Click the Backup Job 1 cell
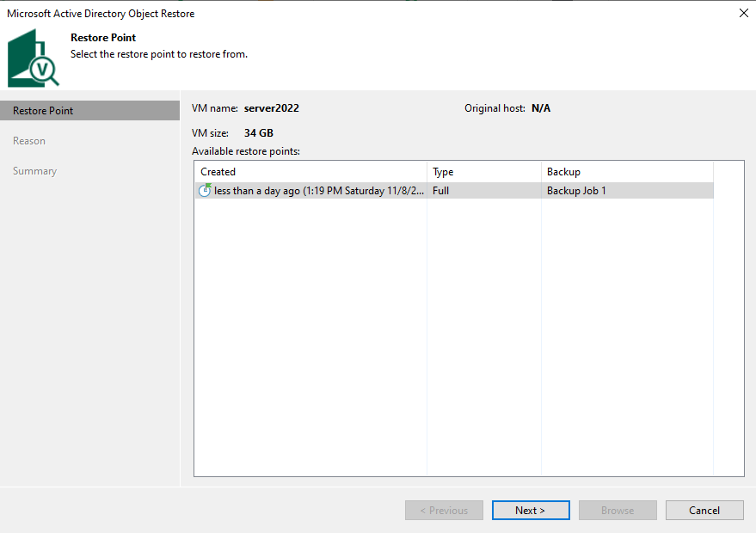The image size is (756, 533). 576,191
